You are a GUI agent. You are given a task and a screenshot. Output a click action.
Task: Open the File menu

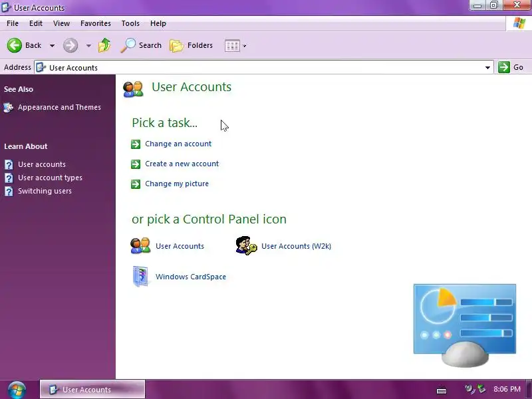pyautogui.click(x=13, y=23)
